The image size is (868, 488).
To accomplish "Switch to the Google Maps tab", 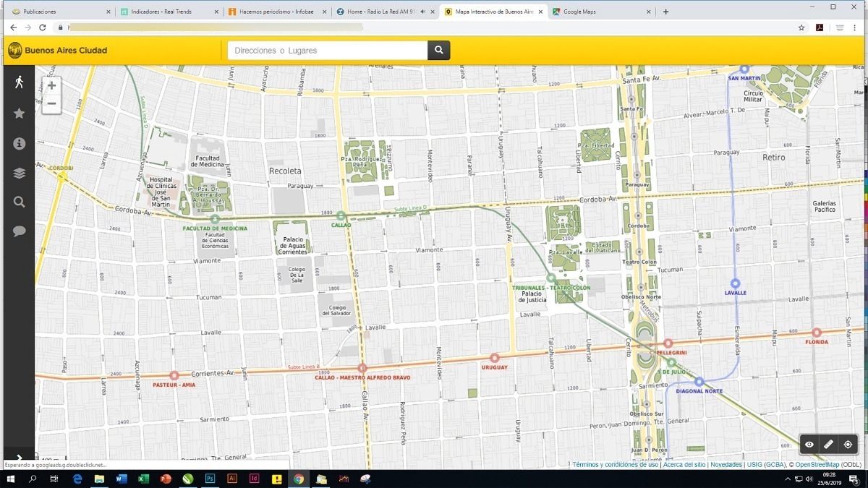I will 600,12.
